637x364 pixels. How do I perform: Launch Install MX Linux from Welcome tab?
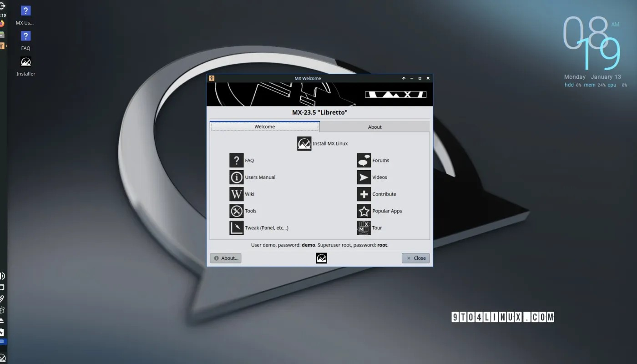pos(323,143)
